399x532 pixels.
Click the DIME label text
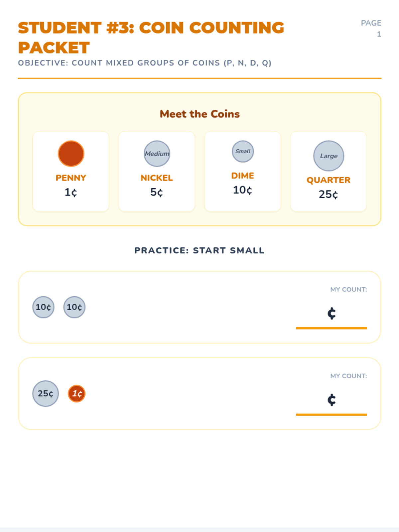(243, 176)
